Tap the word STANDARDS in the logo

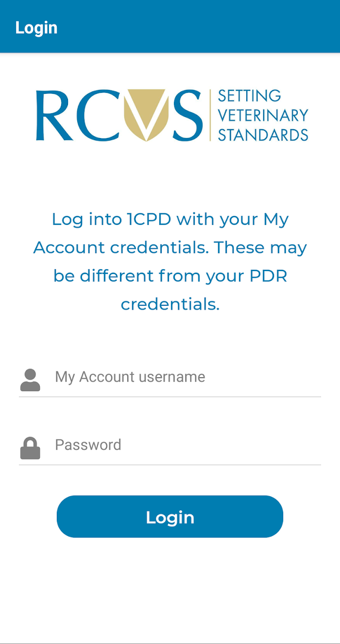tap(263, 135)
